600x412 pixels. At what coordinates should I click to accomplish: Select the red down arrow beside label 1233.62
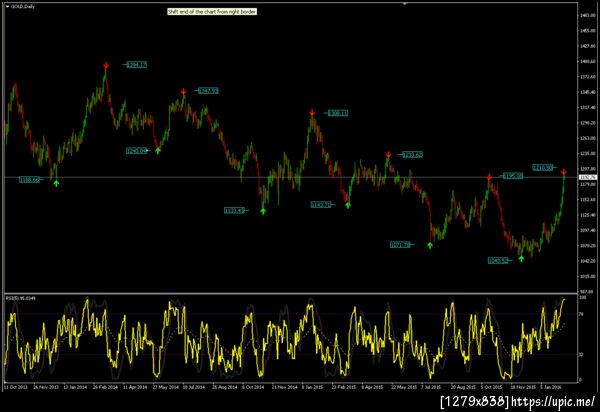click(388, 155)
